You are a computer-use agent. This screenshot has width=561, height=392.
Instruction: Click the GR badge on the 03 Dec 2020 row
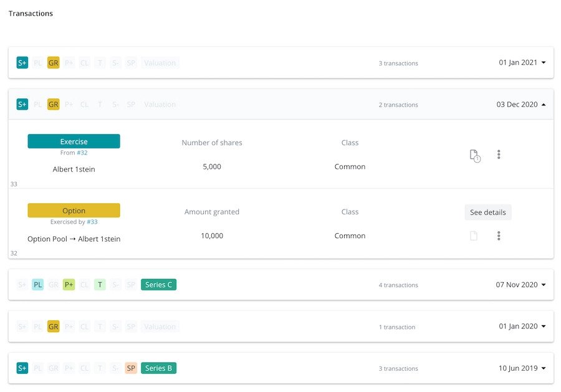point(53,104)
